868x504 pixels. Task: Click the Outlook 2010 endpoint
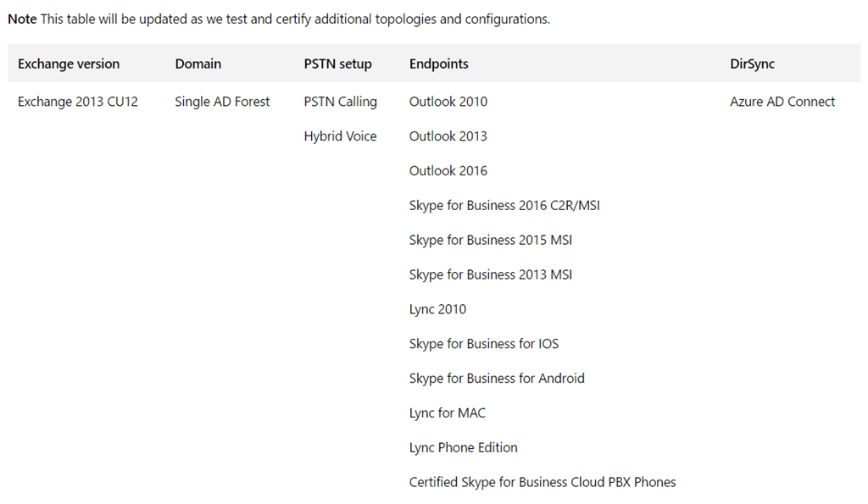(x=448, y=102)
